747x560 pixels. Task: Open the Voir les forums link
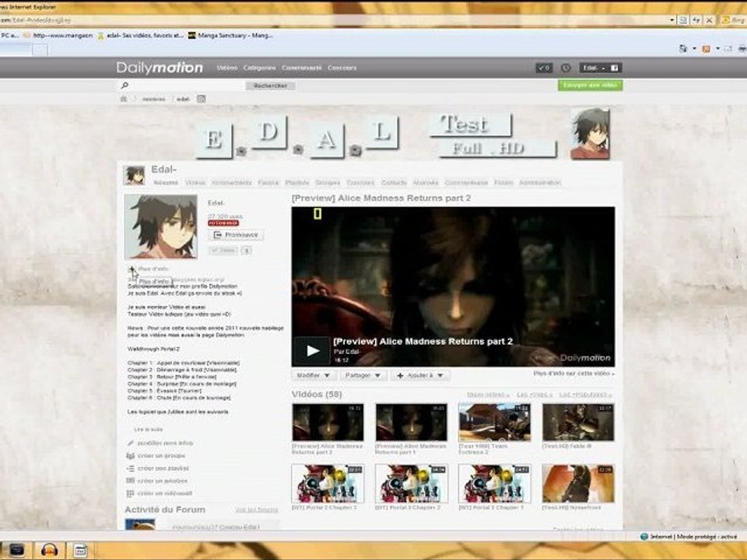click(x=256, y=510)
